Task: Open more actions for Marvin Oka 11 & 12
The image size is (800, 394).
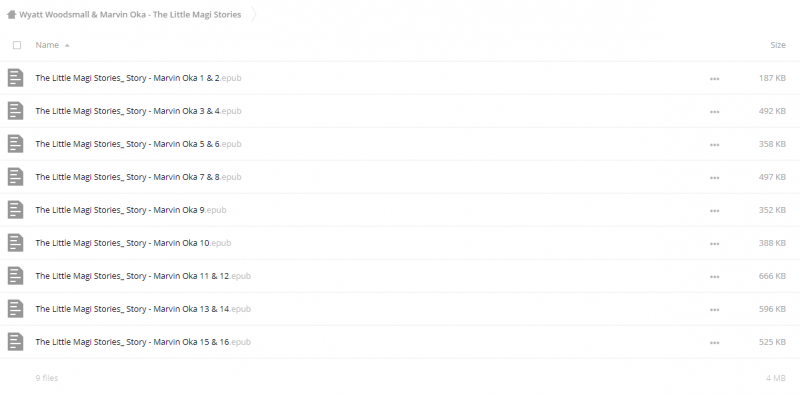Action: click(x=714, y=277)
